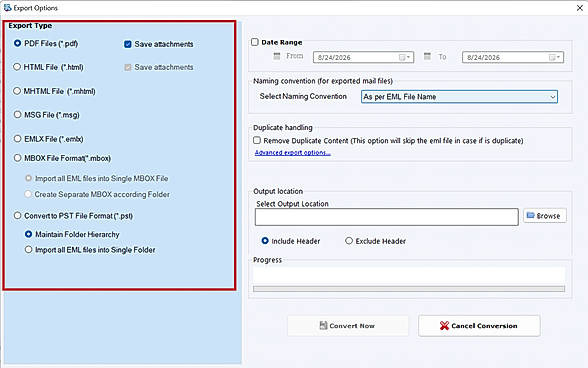Click the conversion progress bar
This screenshot has width=588, height=368.
[x=409, y=289]
